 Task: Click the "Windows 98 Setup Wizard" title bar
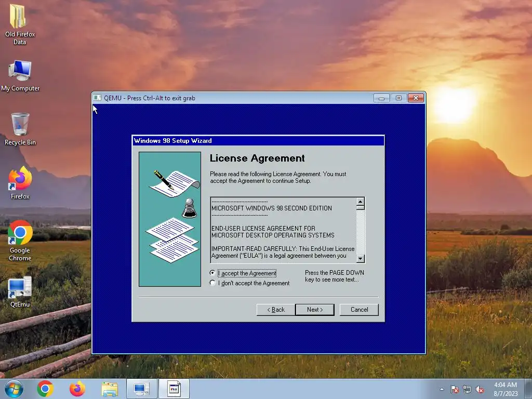point(258,140)
